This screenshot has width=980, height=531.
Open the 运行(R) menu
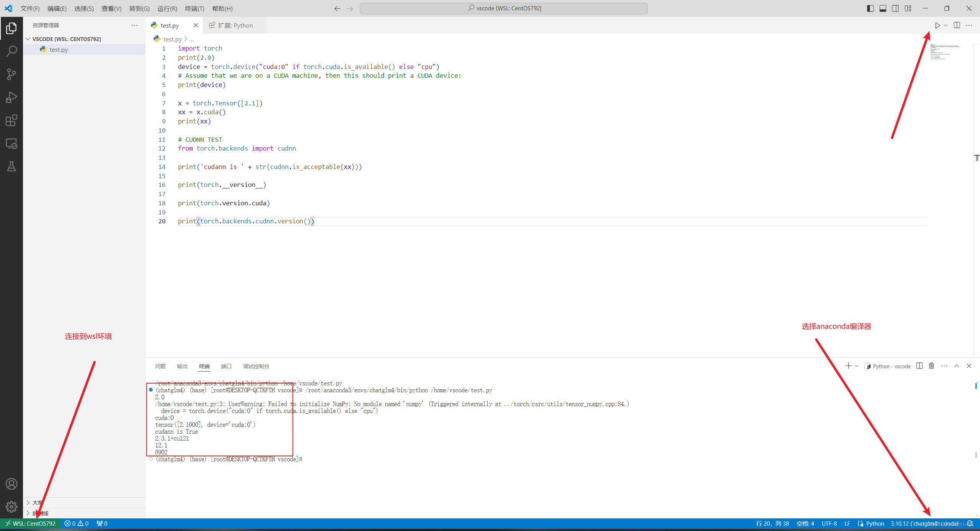[x=167, y=8]
